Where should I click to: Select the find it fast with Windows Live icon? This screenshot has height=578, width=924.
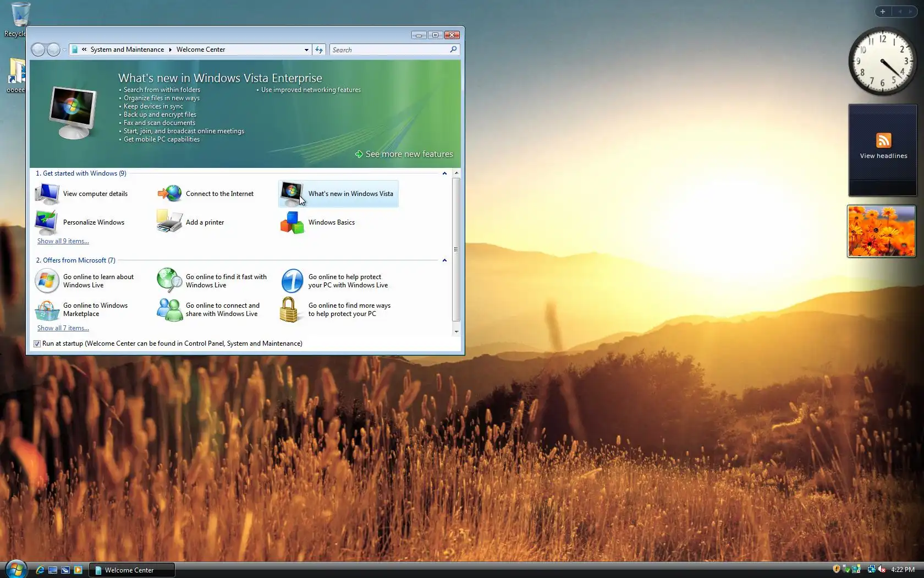(169, 281)
